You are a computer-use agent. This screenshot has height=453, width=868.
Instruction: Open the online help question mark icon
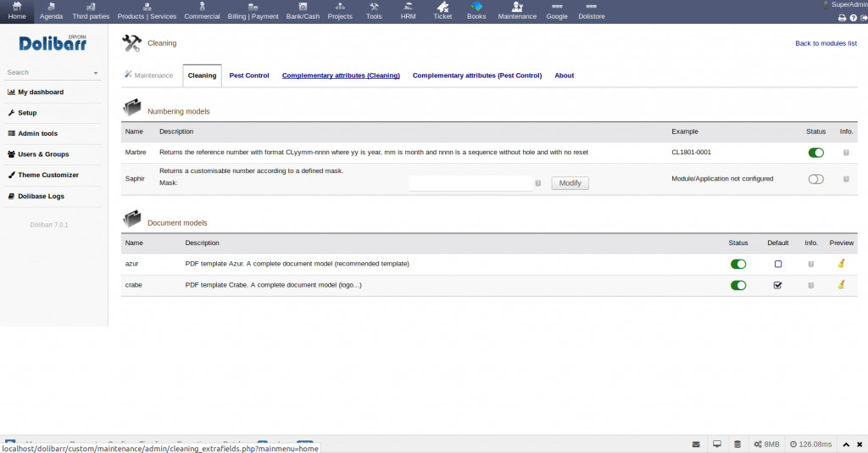click(853, 17)
